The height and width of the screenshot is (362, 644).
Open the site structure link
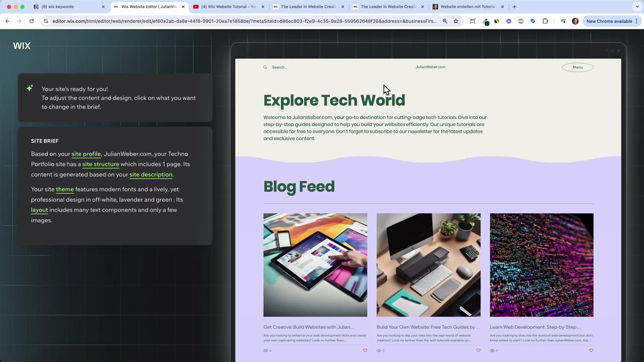point(101,164)
